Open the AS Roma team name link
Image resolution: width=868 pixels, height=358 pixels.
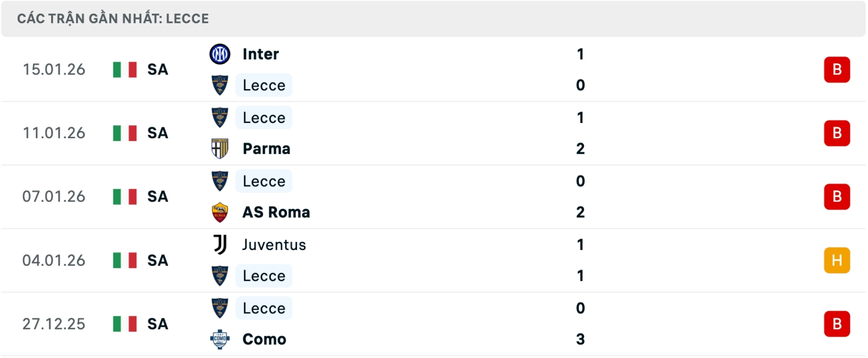pos(276,212)
